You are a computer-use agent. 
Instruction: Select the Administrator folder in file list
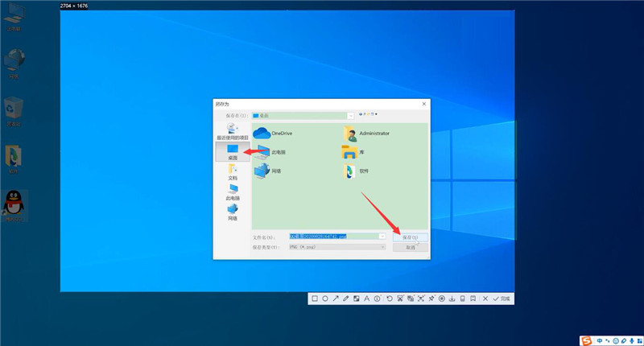(366, 134)
